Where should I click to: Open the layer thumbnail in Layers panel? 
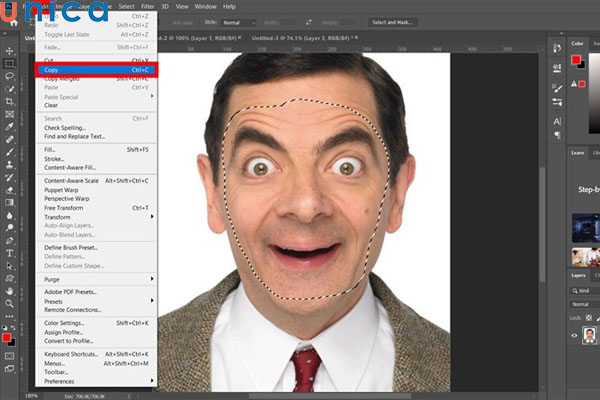(x=589, y=337)
